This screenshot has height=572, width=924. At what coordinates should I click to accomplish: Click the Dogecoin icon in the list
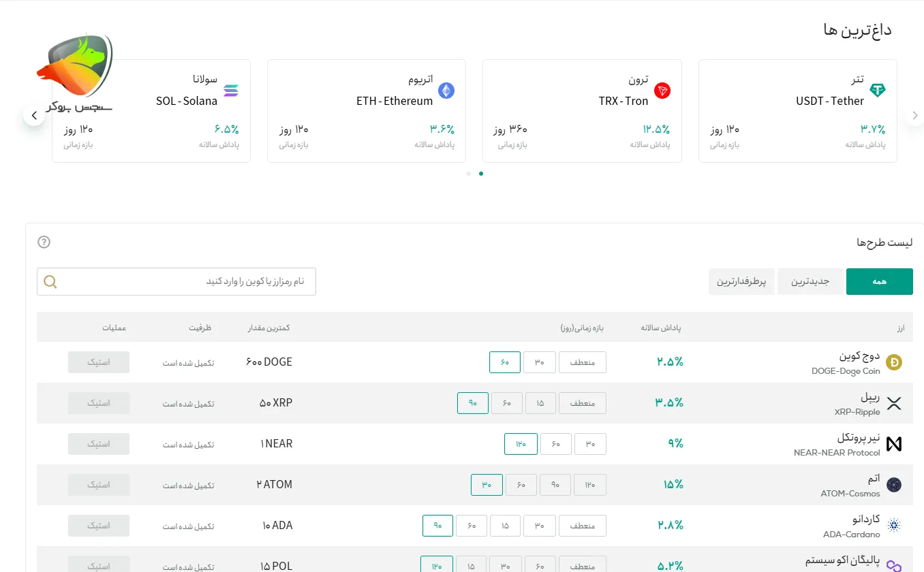(x=893, y=363)
